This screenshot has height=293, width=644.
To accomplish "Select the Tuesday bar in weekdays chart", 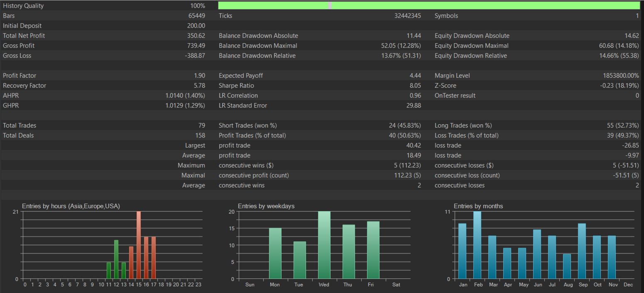I will point(299,260).
